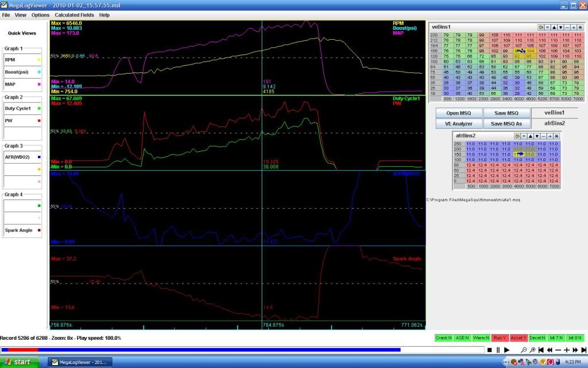588x368 pixels.
Task: Open the AFR(WBO2) field selector in Graph 3
Action: [21, 156]
